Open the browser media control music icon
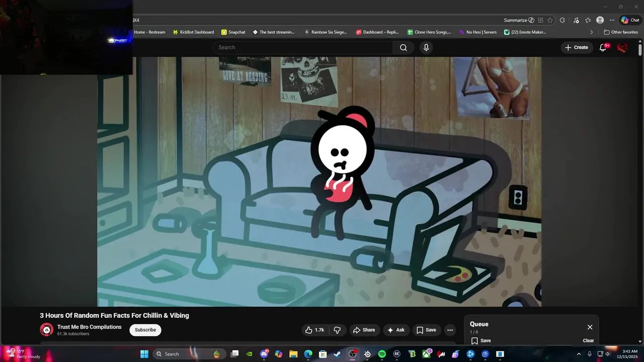Image resolution: width=644 pixels, height=362 pixels. point(576,20)
